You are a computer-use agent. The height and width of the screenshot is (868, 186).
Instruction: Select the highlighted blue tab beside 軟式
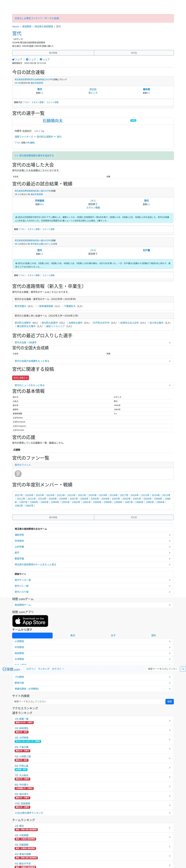pyautogui.click(x=32, y=636)
